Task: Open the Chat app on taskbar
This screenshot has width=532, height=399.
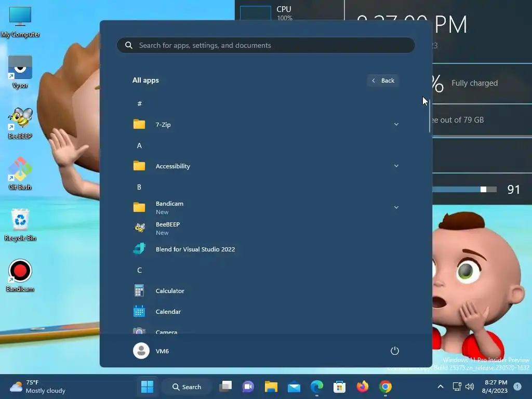Action: (x=248, y=387)
